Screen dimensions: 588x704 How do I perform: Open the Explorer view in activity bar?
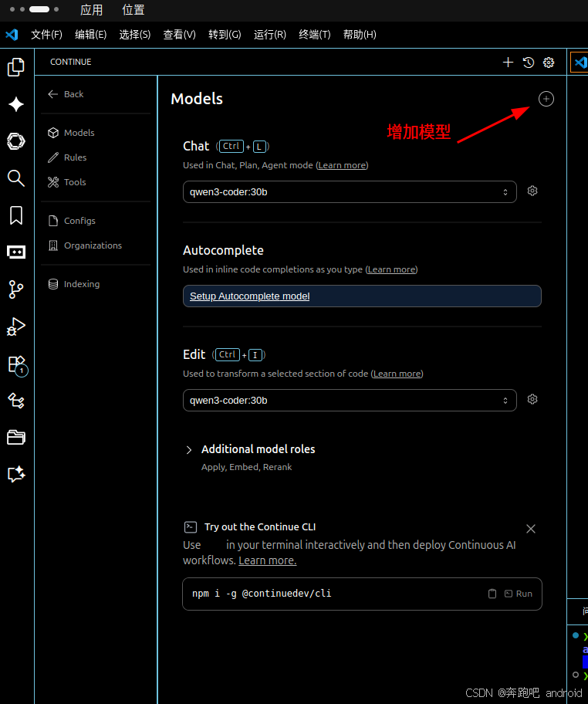click(16, 67)
